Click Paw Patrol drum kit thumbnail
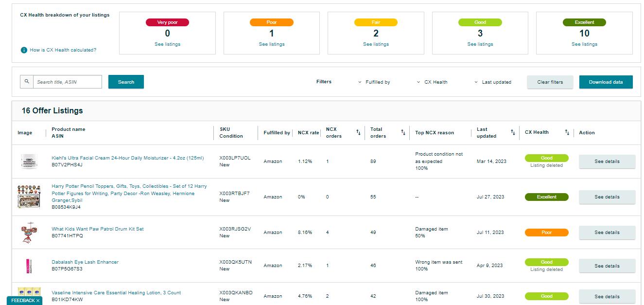Viewport: 644px width, 305px height. point(29,233)
